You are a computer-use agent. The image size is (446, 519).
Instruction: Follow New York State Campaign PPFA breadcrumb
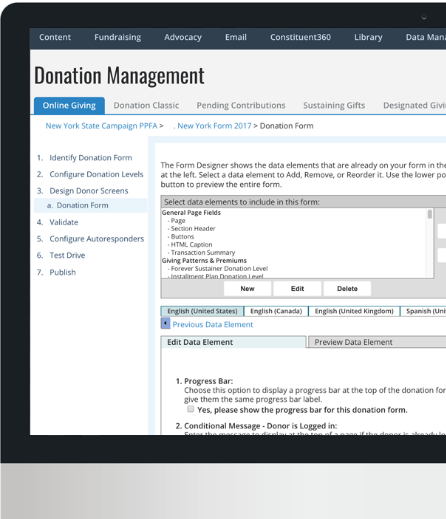tap(101, 126)
